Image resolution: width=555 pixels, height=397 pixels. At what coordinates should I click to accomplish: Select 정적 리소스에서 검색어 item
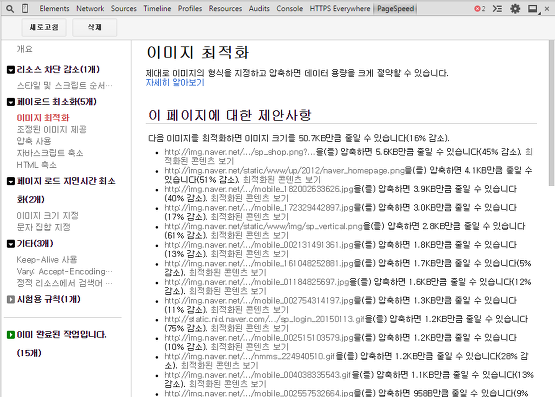(64, 283)
